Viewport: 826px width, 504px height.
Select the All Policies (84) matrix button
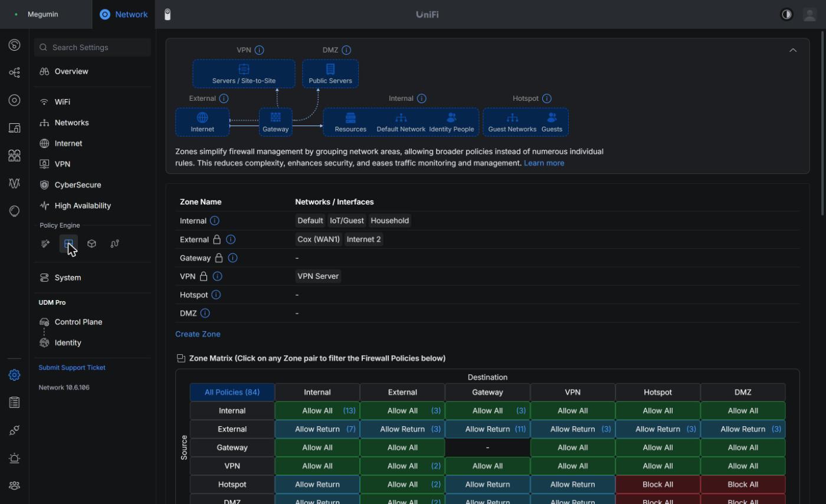[x=232, y=392]
